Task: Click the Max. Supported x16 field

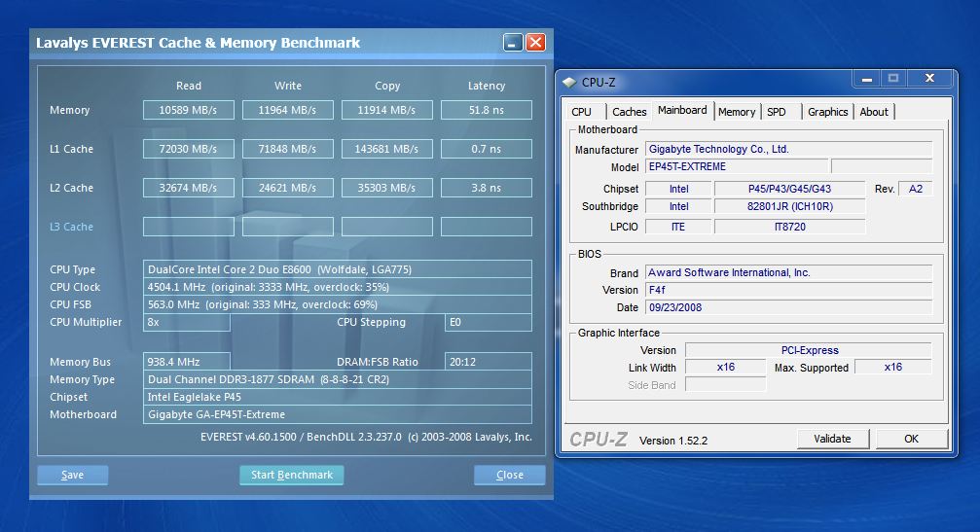Action: (x=893, y=367)
